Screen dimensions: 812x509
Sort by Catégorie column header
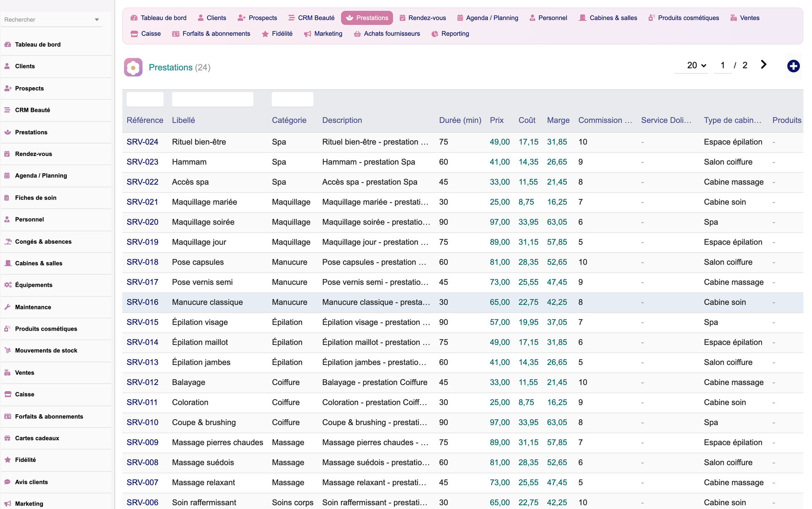[x=289, y=120]
